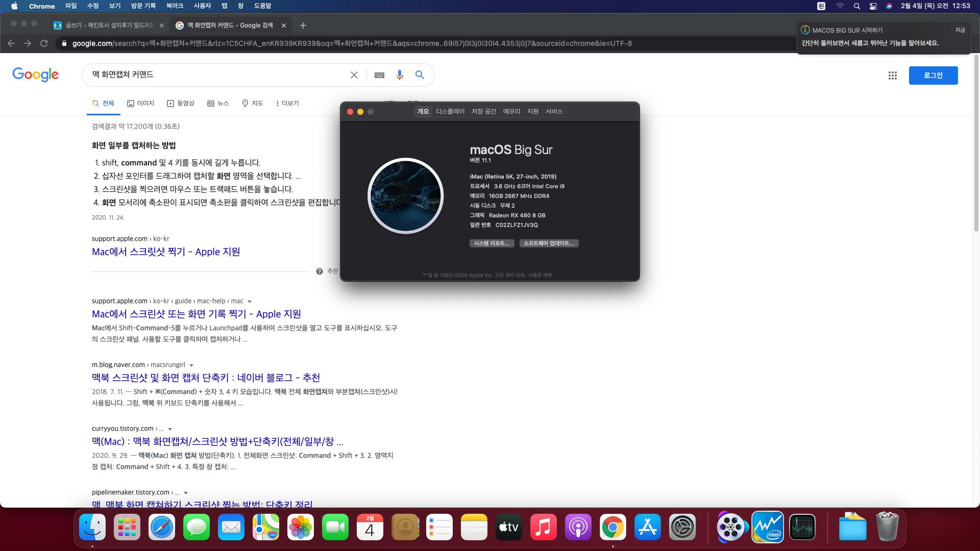
Task: Launch Safari from the dock
Action: pyautogui.click(x=162, y=527)
